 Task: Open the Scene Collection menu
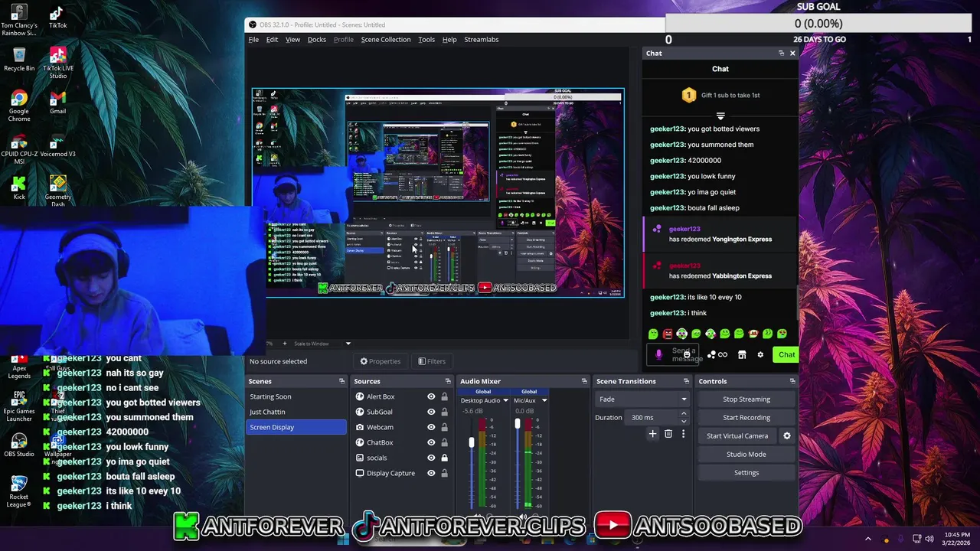386,39
